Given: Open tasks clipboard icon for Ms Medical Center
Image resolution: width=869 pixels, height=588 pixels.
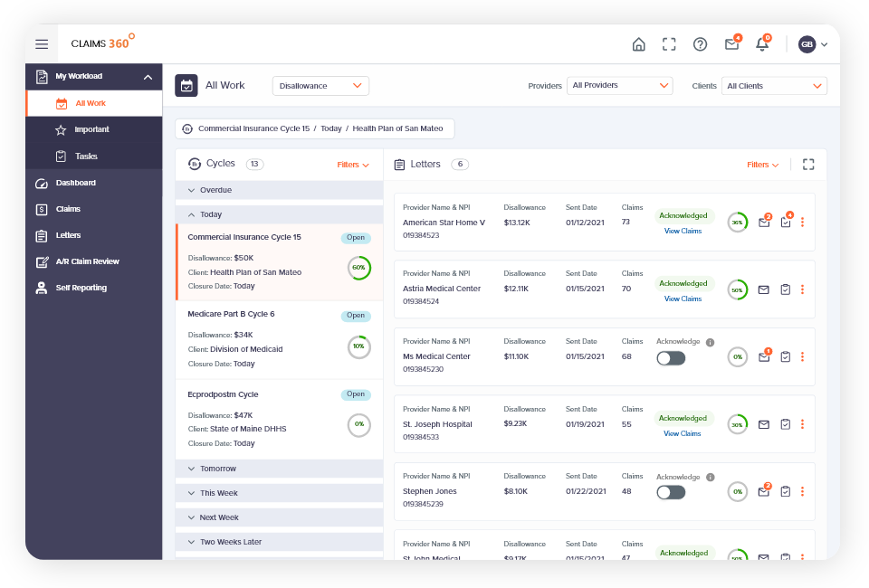Looking at the screenshot, I should coord(786,357).
